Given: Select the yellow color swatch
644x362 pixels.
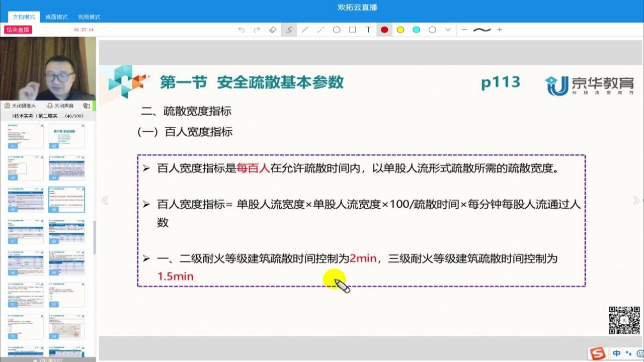Looking at the screenshot, I should click(x=400, y=30).
